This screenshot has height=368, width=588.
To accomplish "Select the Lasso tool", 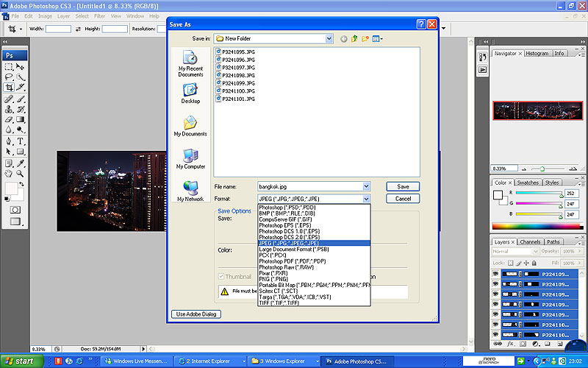I will coord(9,77).
